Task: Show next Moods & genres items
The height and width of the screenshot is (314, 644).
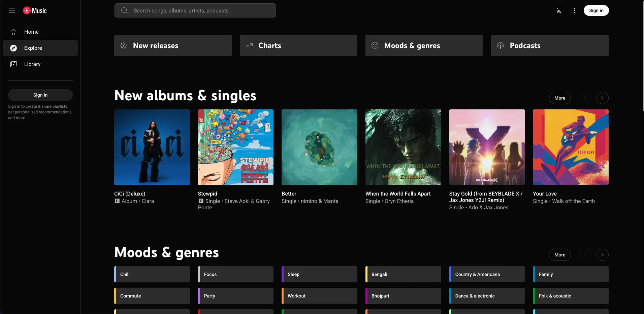Action: [602, 255]
